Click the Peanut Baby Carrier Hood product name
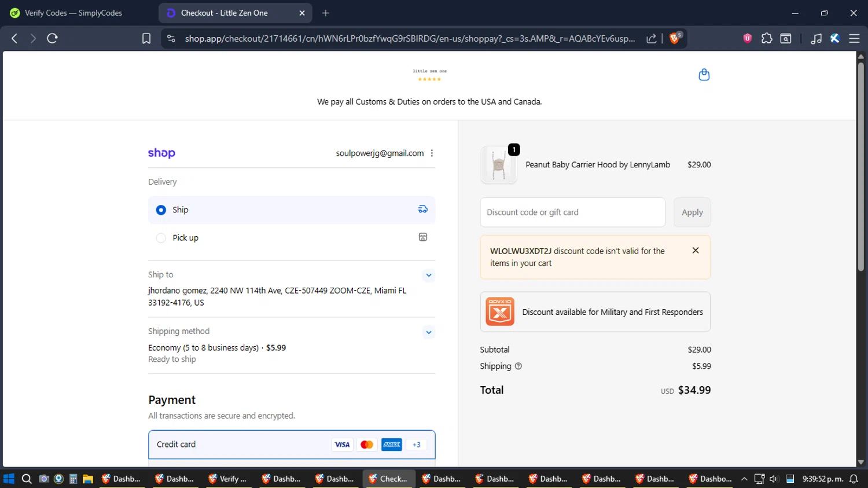The image size is (868, 488). [598, 165]
